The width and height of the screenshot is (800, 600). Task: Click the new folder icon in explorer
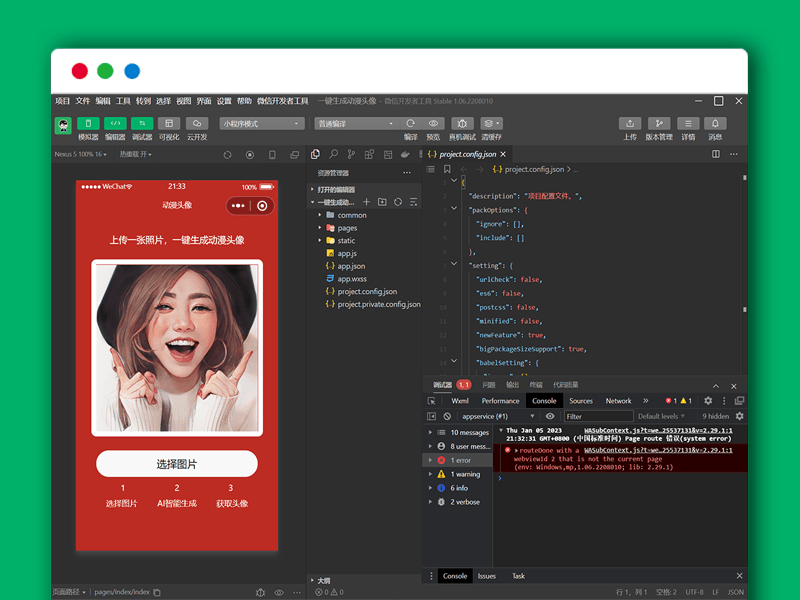pyautogui.click(x=382, y=202)
